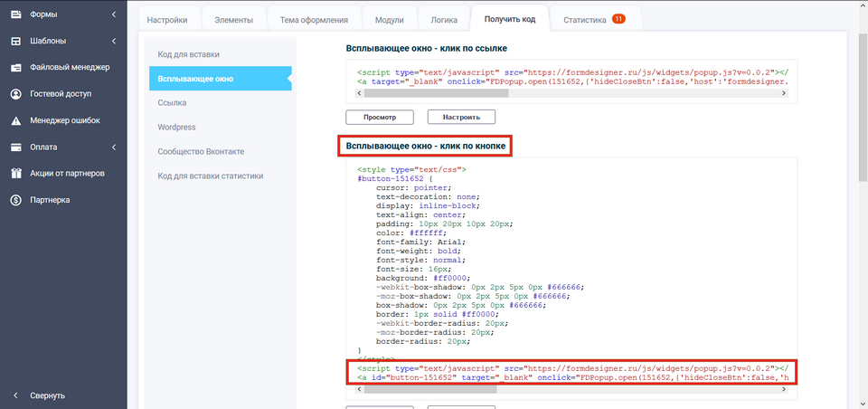
Task: Click the Partnerka dollar icon
Action: (x=15, y=200)
